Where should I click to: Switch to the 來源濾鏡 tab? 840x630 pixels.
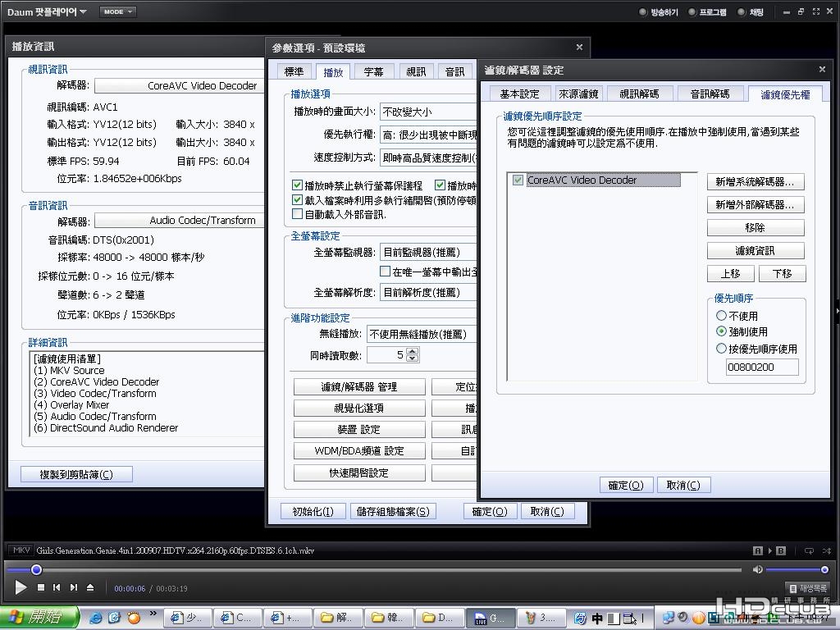[578, 94]
